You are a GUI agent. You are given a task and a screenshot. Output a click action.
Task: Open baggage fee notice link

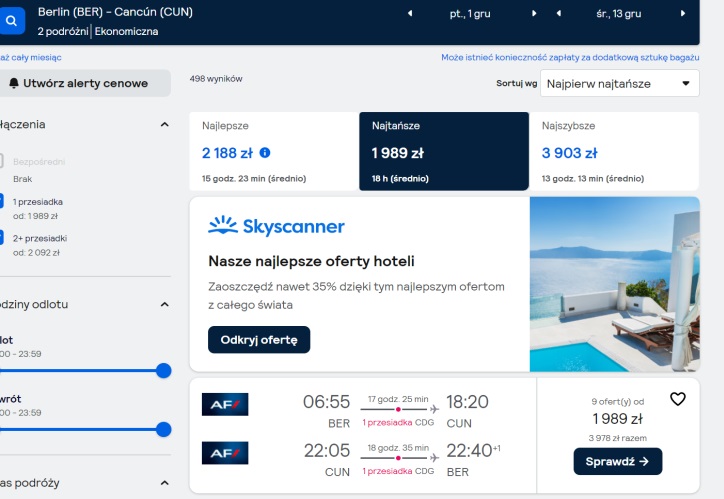[x=570, y=57]
